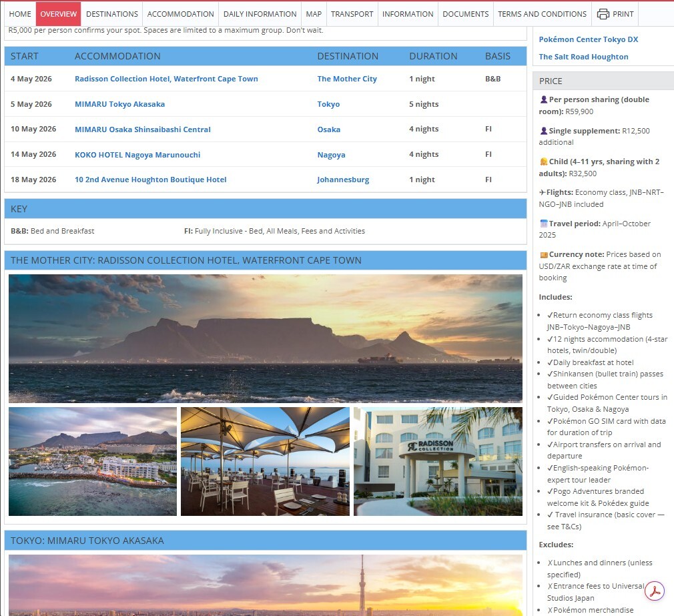Image resolution: width=674 pixels, height=616 pixels.
Task: Open the Transport tab
Action: [x=352, y=14]
